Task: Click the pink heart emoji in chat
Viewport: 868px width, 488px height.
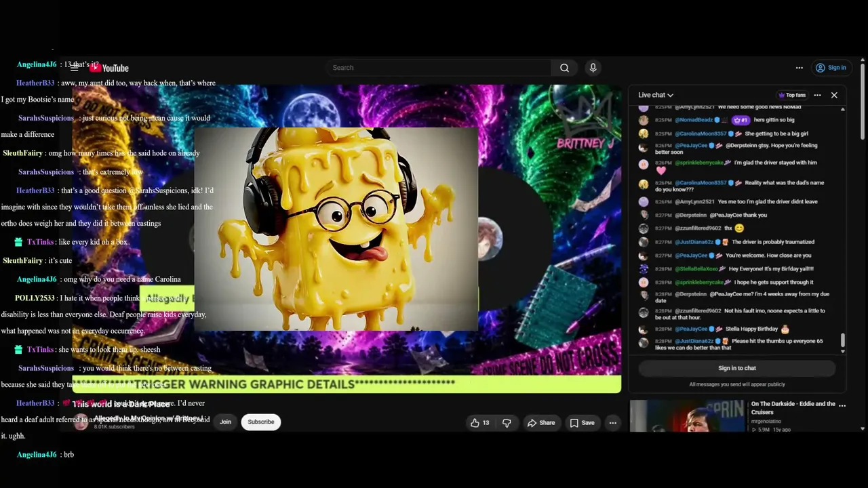Action: (660, 171)
